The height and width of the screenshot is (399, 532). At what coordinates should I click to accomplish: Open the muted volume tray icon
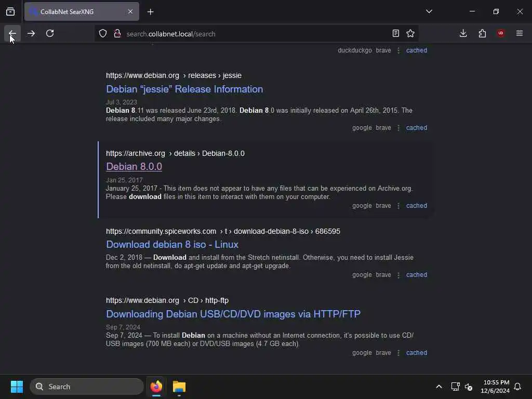pos(469,387)
